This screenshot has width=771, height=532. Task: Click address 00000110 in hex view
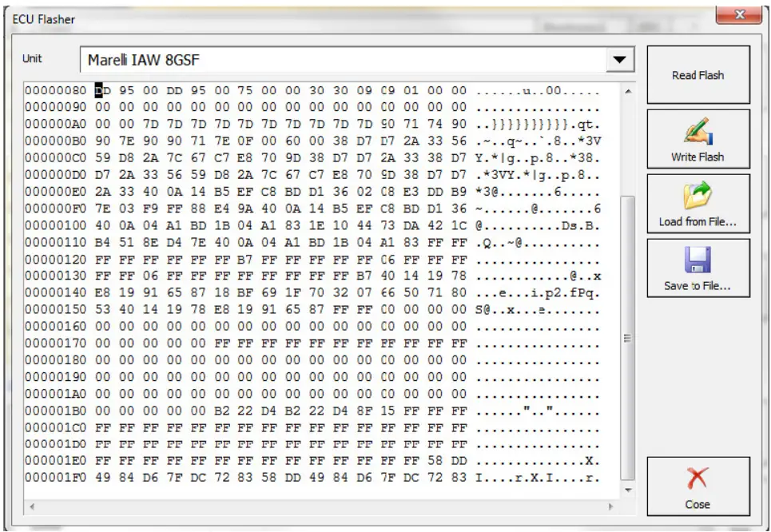56,242
